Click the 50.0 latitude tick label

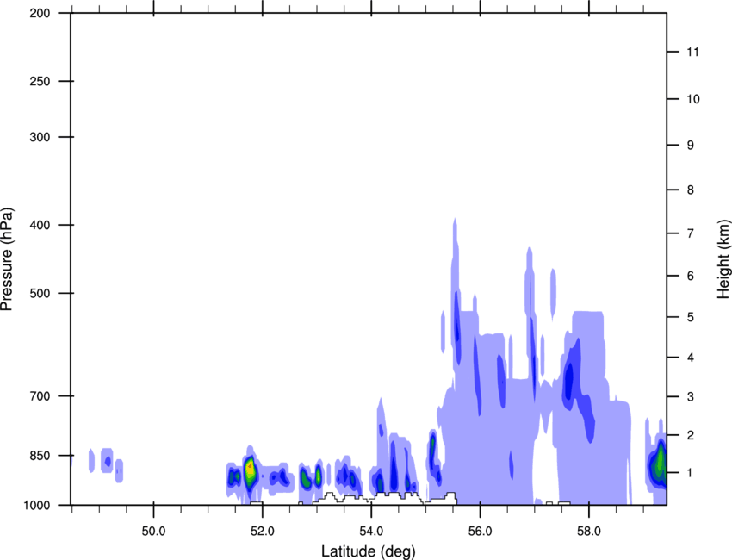(153, 532)
